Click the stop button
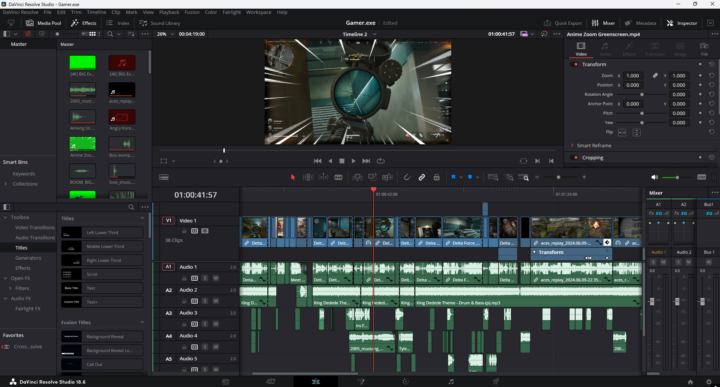This screenshot has height=387, width=720. tap(342, 161)
